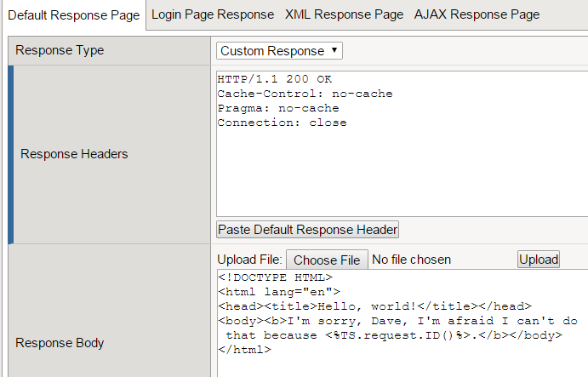Open the Login Page Response tab
Screen dimensions: 588x377
(213, 14)
